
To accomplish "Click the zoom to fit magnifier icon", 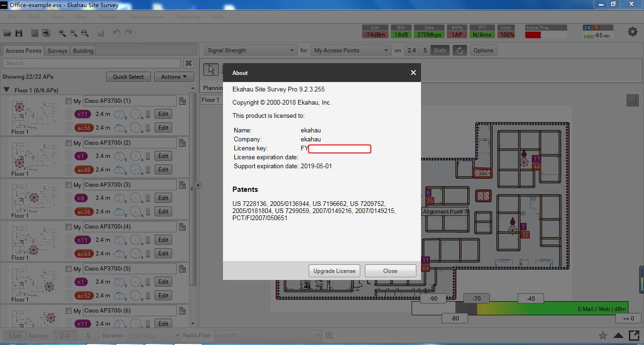I will [85, 33].
